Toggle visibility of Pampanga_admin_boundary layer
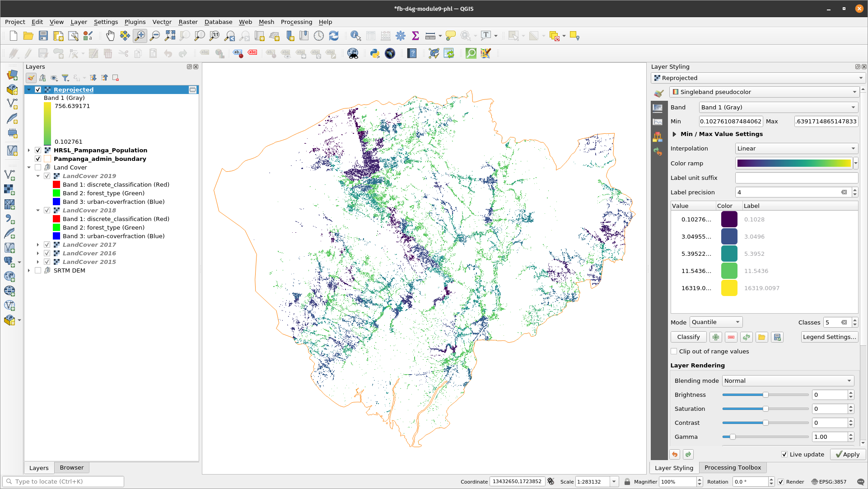This screenshot has width=868, height=489. click(x=38, y=159)
